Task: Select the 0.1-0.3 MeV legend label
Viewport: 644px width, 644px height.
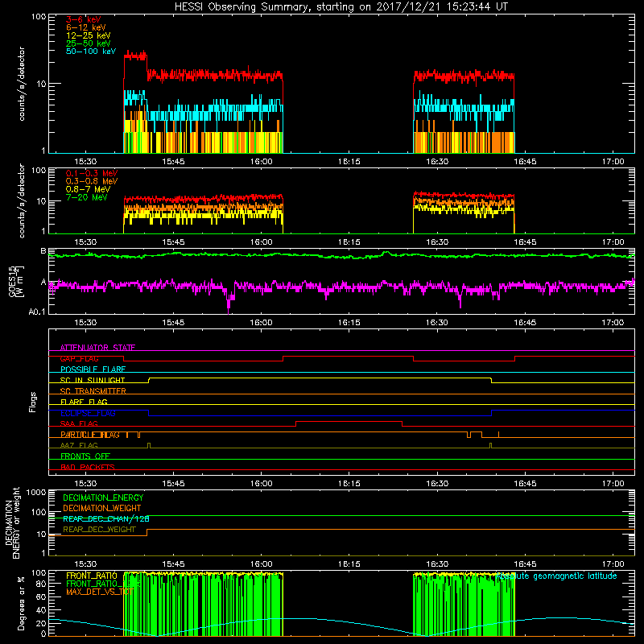Action: pyautogui.click(x=92, y=173)
